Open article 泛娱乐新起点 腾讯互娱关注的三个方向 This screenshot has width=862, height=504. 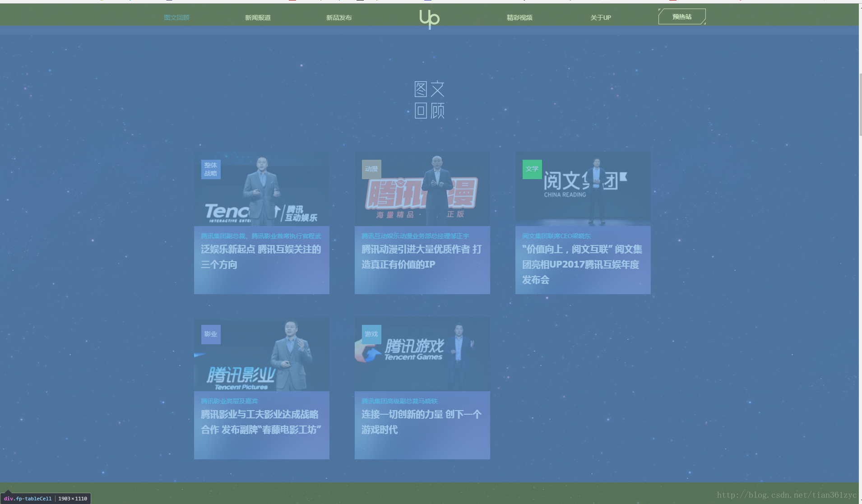[x=261, y=257]
